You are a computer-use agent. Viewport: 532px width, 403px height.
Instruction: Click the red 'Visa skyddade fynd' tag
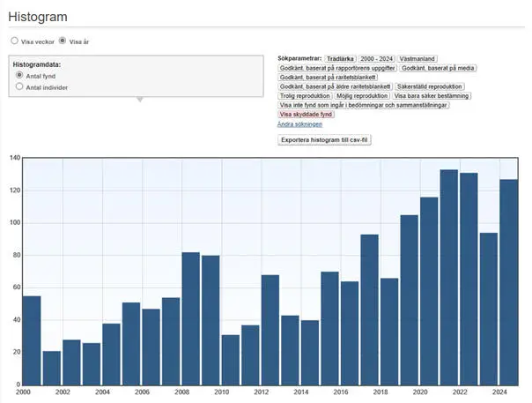click(306, 114)
